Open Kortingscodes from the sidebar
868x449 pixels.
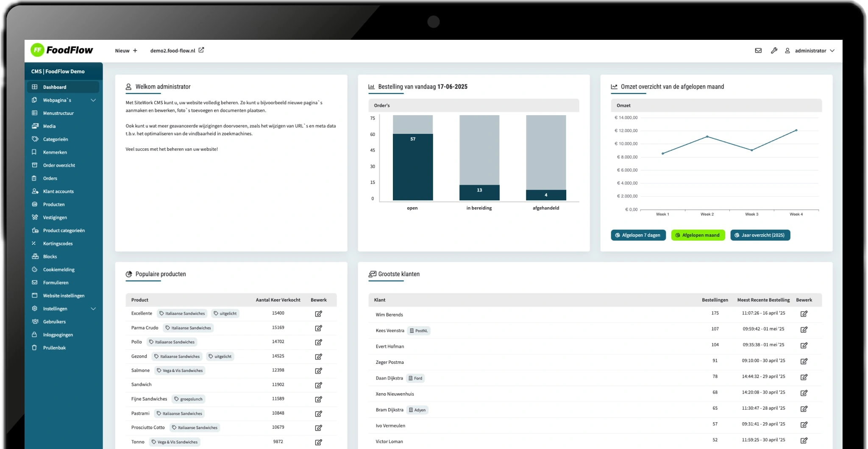58,243
